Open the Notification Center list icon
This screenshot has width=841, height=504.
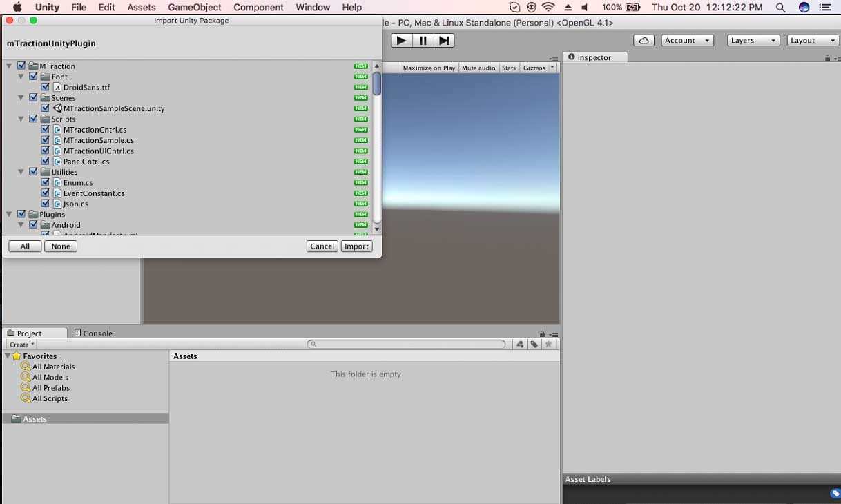(826, 8)
